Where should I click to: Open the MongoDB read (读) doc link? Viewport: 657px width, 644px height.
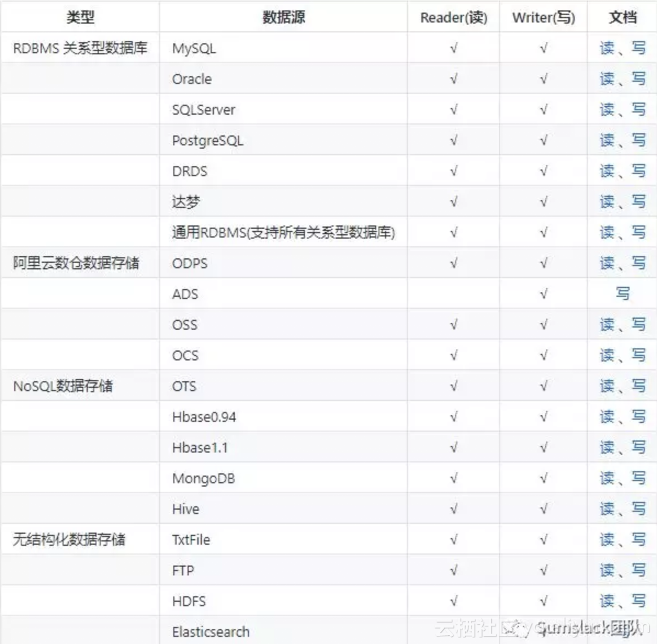(607, 478)
